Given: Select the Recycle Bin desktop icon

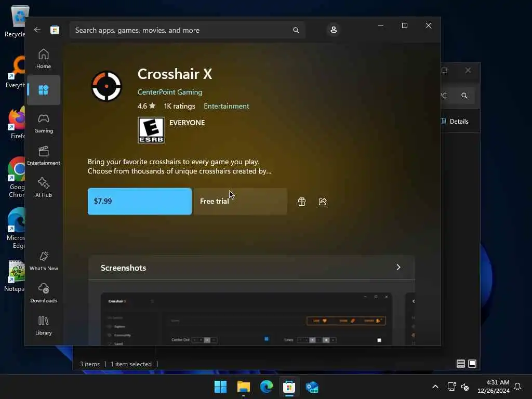Looking at the screenshot, I should (15, 21).
